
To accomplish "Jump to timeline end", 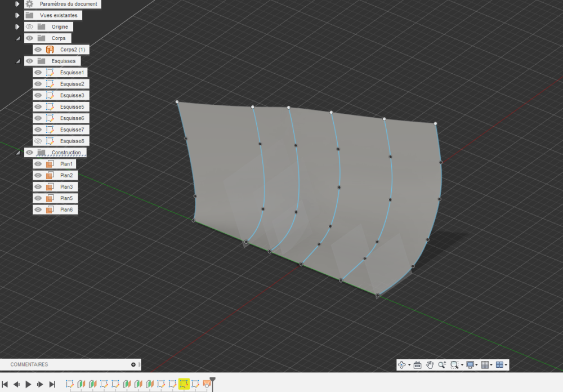I will tap(52, 385).
